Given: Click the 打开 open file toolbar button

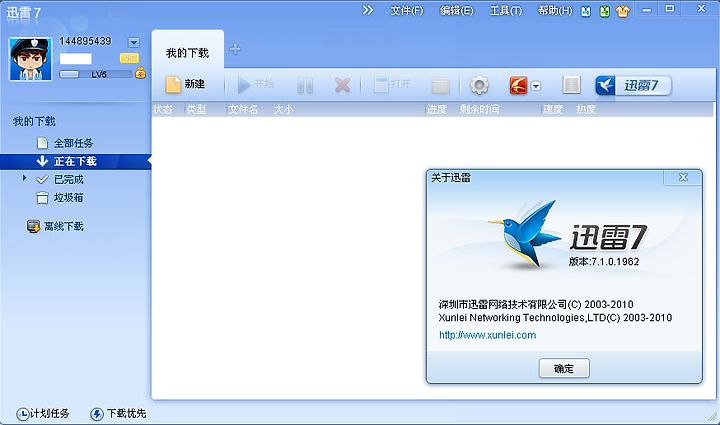Looking at the screenshot, I should coord(392,84).
